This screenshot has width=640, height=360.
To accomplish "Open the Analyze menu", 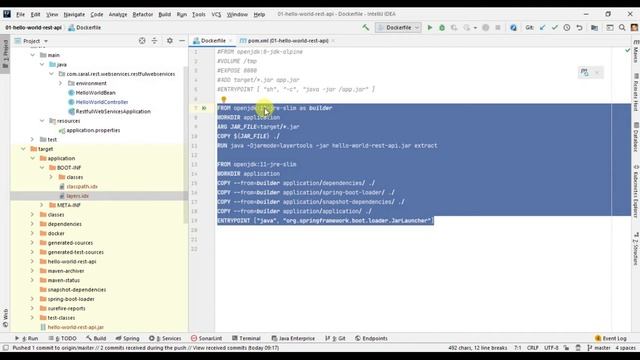I will [118, 14].
